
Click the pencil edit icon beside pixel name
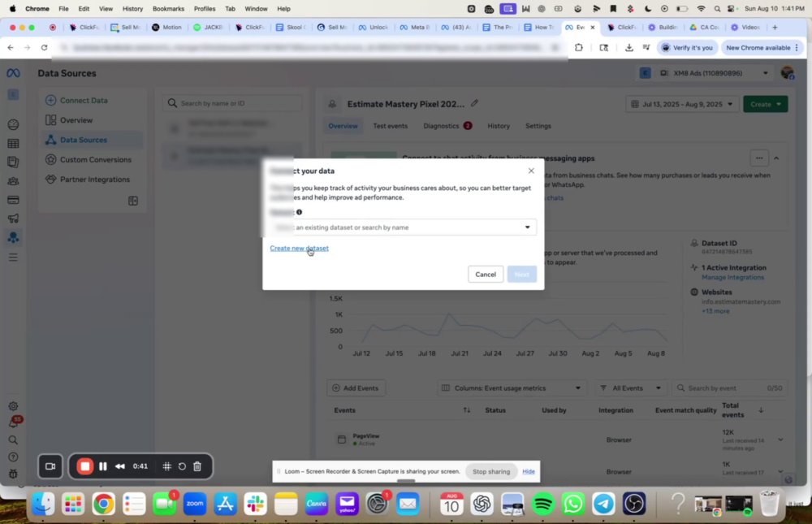(x=474, y=103)
